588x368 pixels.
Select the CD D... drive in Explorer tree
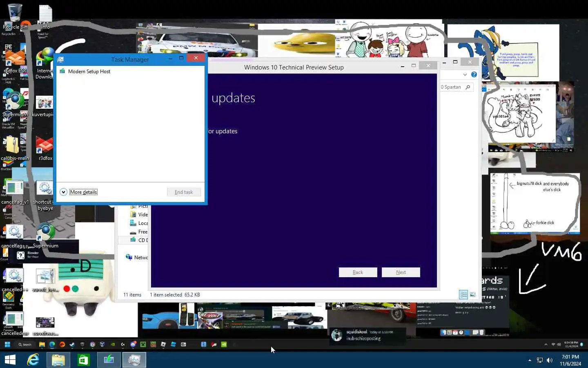pyautogui.click(x=139, y=240)
